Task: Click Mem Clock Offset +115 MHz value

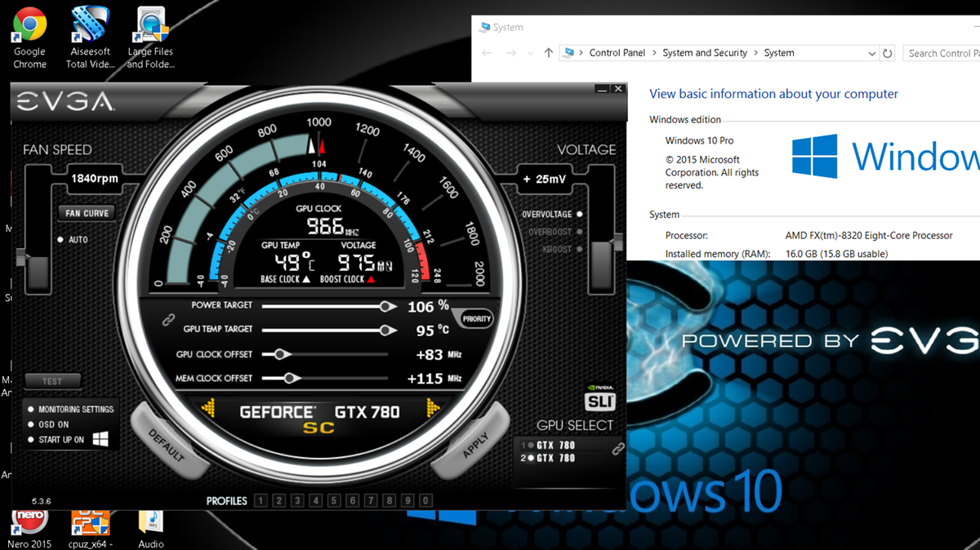Action: pos(434,379)
